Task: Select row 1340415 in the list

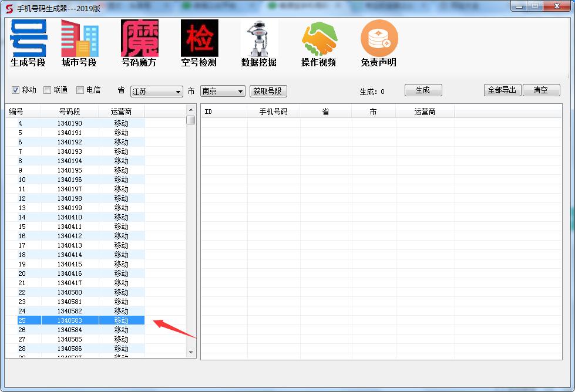Action: coord(75,264)
